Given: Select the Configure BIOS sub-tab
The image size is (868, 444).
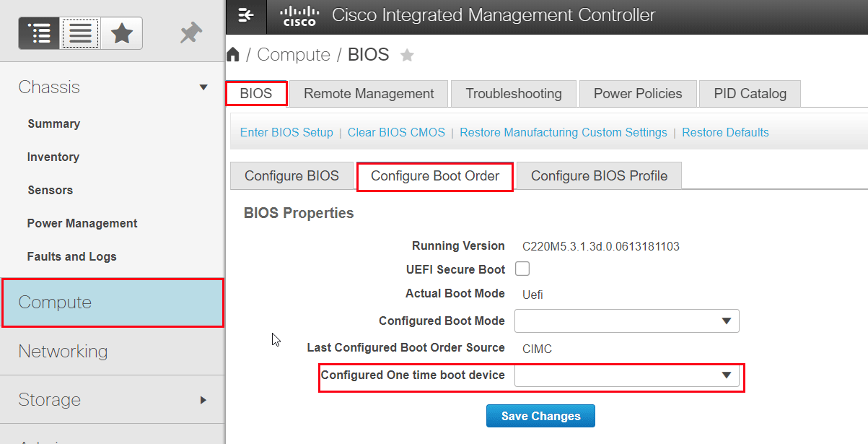Looking at the screenshot, I should (291, 176).
